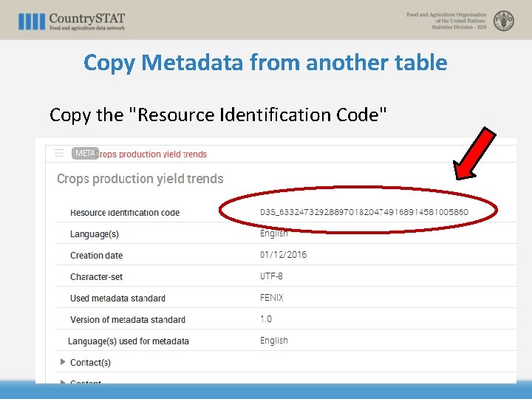Select the D3S resource identification code value
The image size is (532, 399).
(364, 212)
